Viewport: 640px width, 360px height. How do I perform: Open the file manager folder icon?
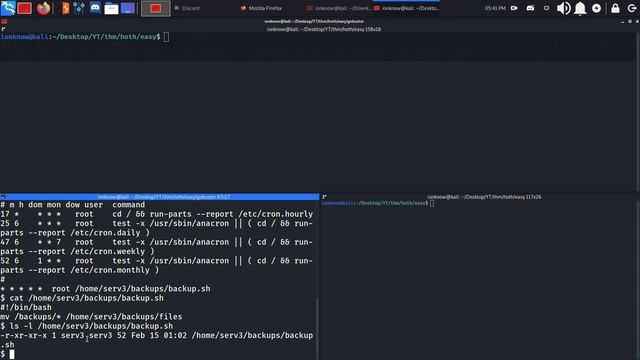click(111, 9)
